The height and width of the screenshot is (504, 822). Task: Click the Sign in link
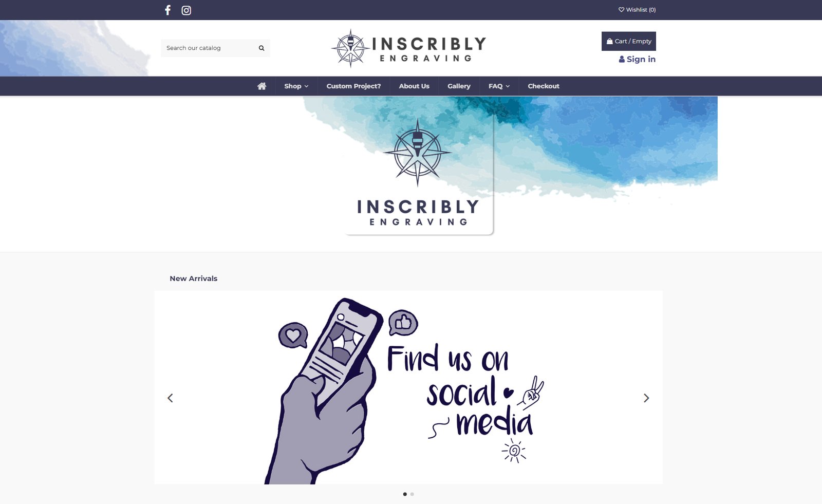[x=637, y=59]
